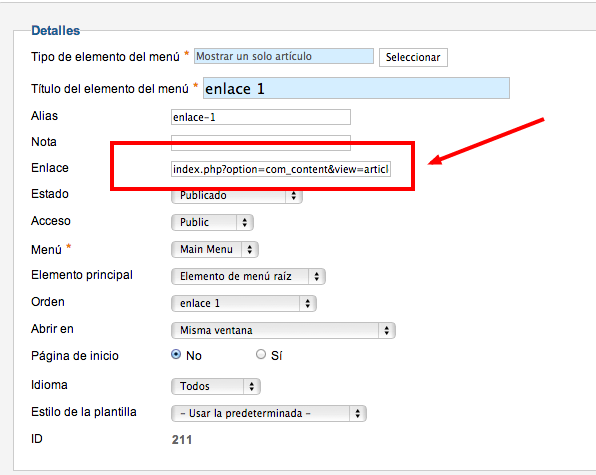Image resolution: width=596 pixels, height=475 pixels.
Task: Click the Tipo de elemento del menú field
Action: coord(284,56)
